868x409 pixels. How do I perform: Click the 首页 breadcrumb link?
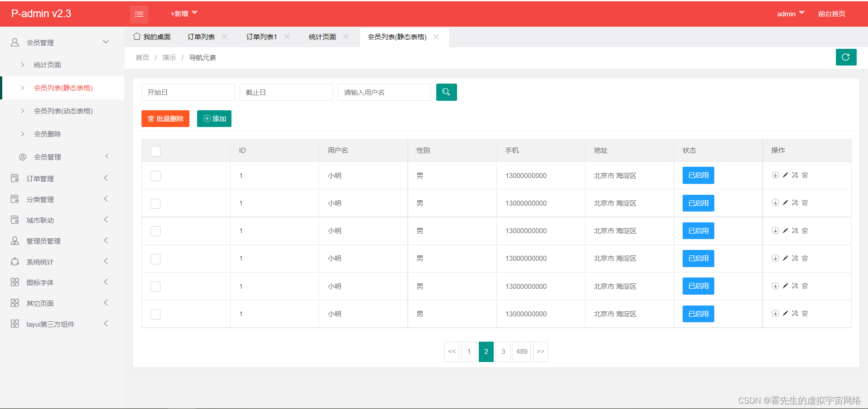tap(142, 57)
